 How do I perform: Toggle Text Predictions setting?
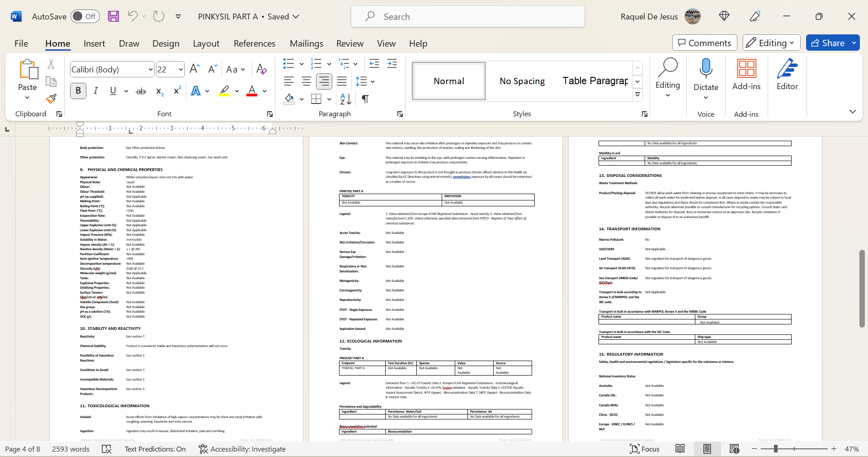[x=155, y=449]
